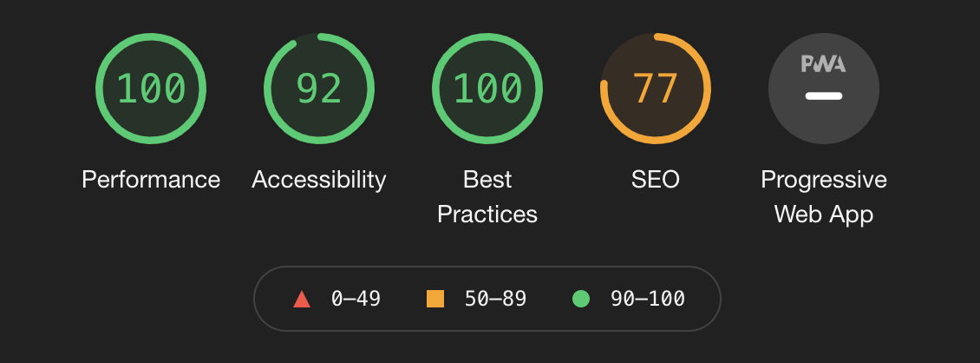Jump to the SEO section label
This screenshot has height=363, width=980.
click(x=655, y=180)
